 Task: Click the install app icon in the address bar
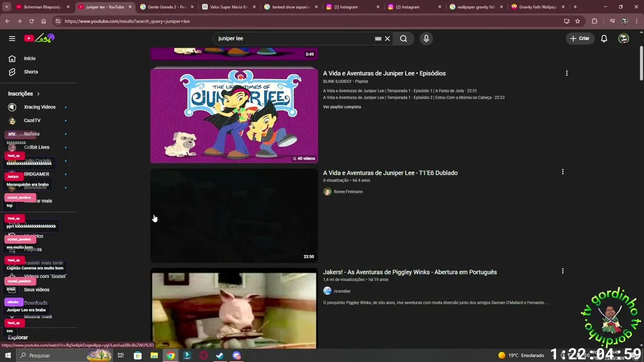(x=567, y=21)
